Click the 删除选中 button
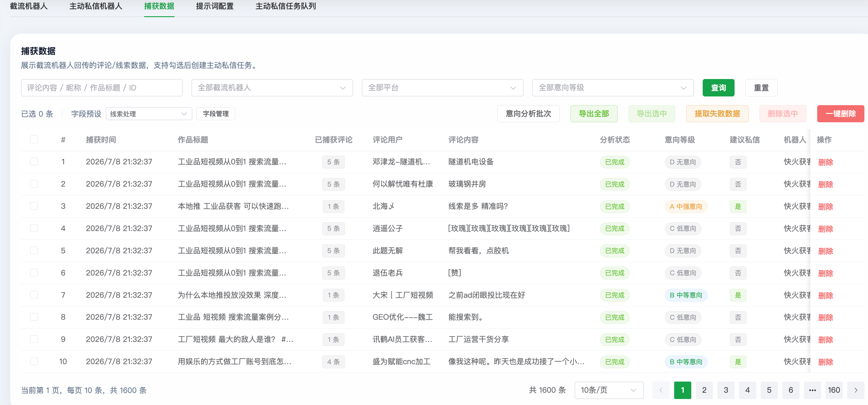Screen dimensions: 868x405 tap(783, 114)
